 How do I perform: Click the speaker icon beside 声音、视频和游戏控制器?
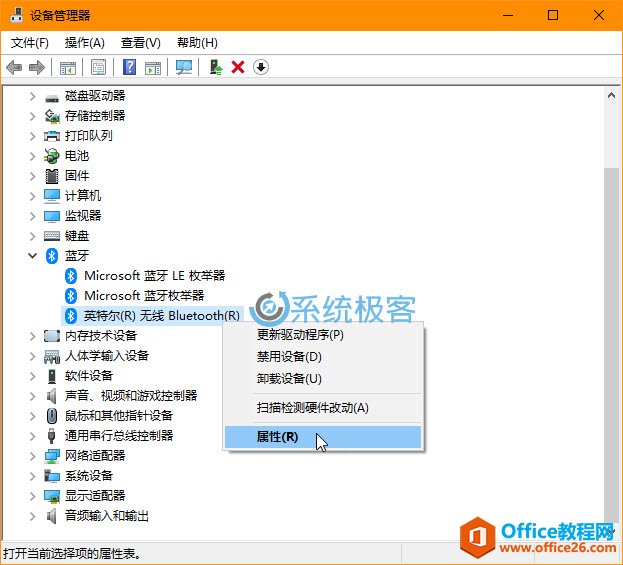click(x=52, y=396)
